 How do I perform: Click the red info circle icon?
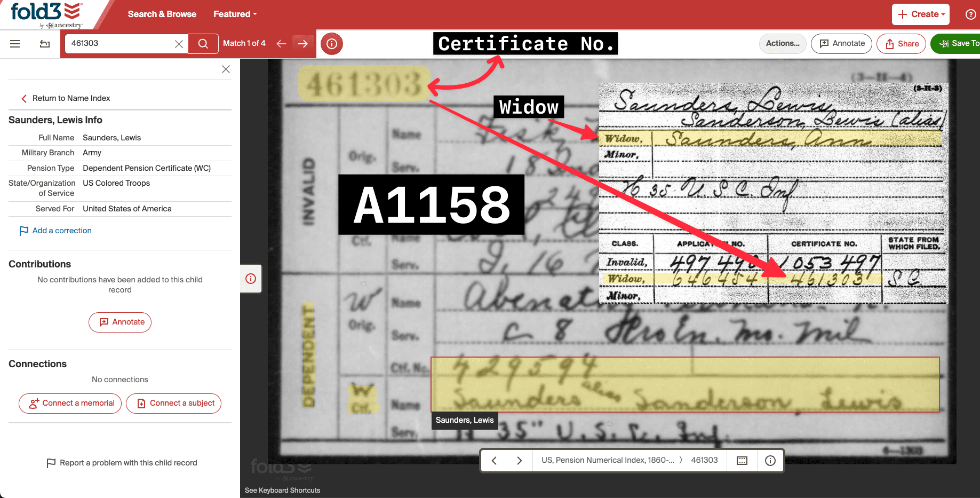[332, 44]
